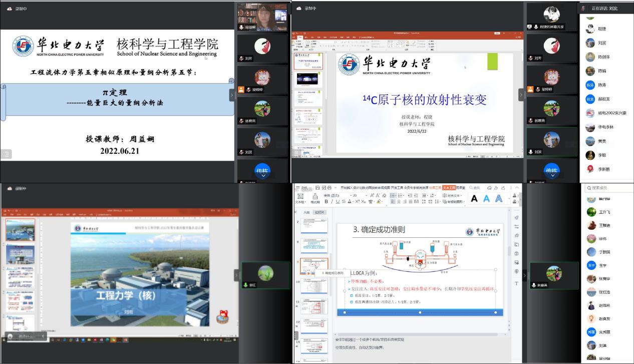The height and width of the screenshot is (364, 634).
Task: Select member 郝祖龙 in the member list
Action: coord(604,99)
